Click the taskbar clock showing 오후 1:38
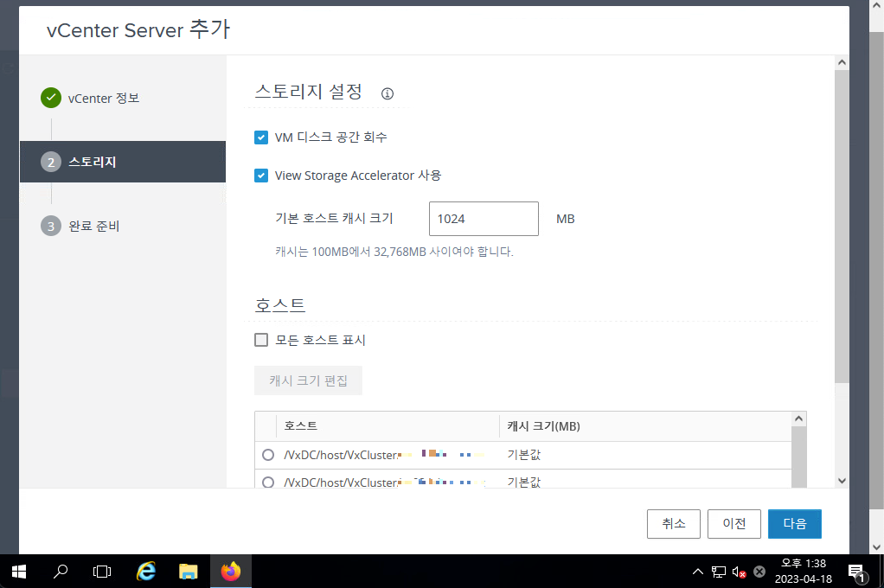 click(x=804, y=571)
